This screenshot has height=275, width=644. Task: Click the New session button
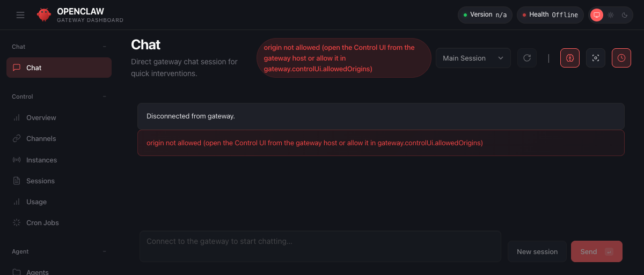click(537, 251)
